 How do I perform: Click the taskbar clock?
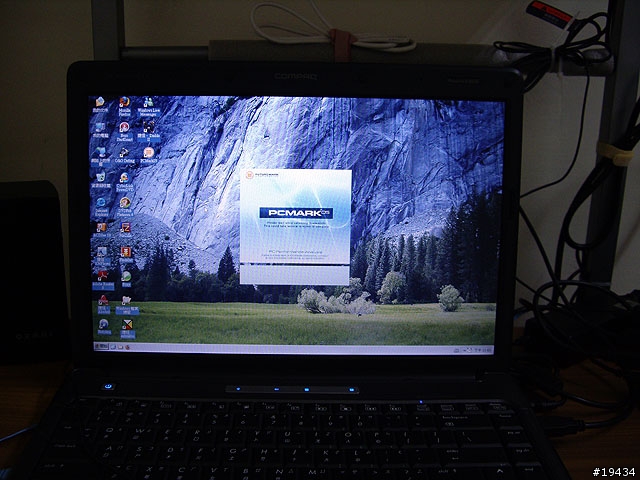click(487, 350)
